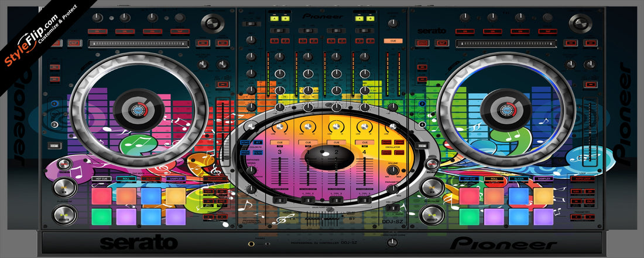Image resolution: width=644 pixels, height=258 pixels.
Task: Trigger the red performance pad on left deck
Action: pos(101,196)
